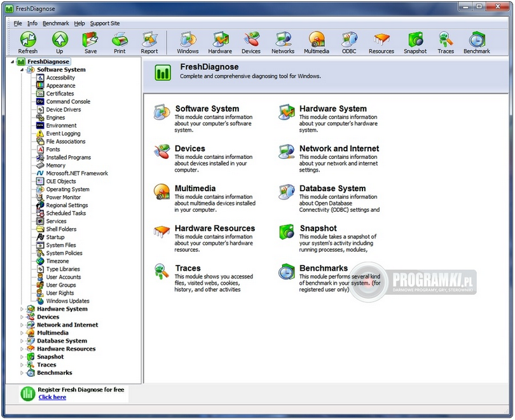The image size is (515, 420).
Task: Click the Snapshot module icon in main panel
Action: (x=286, y=232)
